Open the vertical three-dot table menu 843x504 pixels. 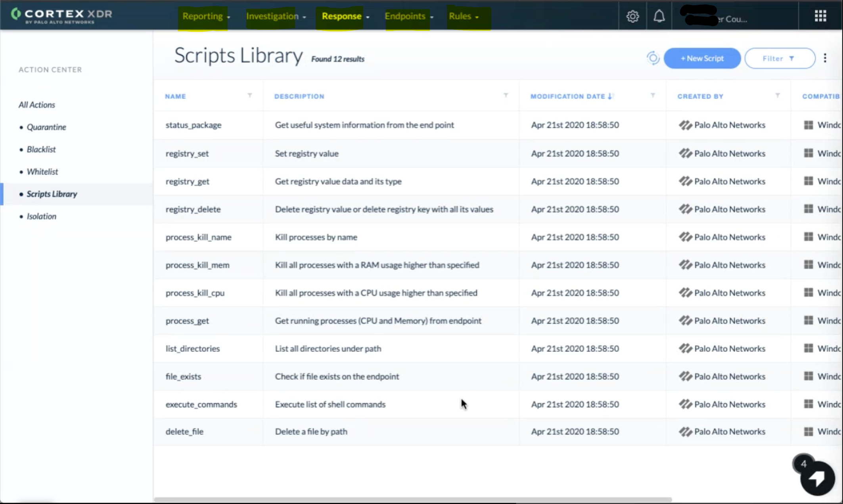coord(825,58)
